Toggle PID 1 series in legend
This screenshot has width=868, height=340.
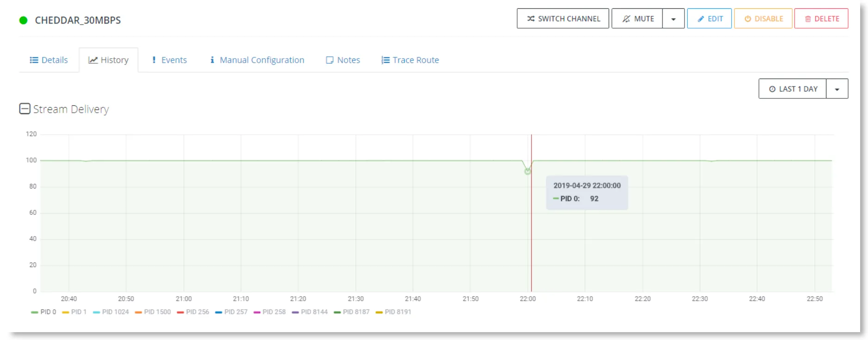(x=74, y=312)
